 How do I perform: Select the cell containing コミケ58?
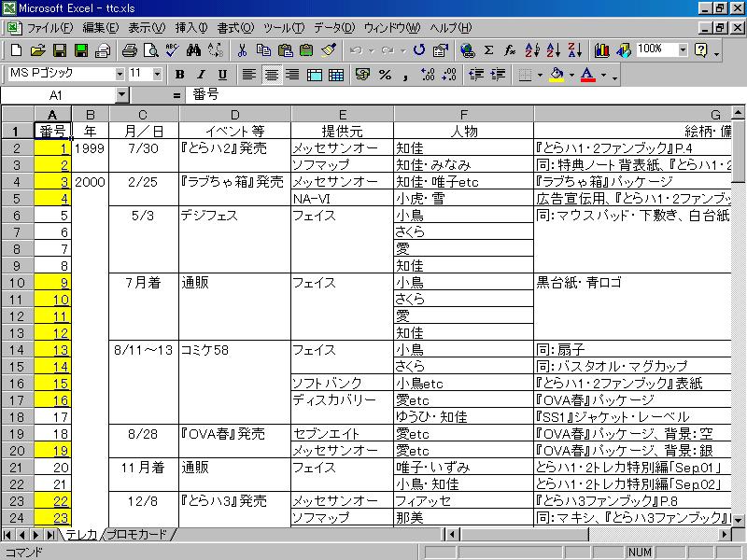click(x=235, y=350)
